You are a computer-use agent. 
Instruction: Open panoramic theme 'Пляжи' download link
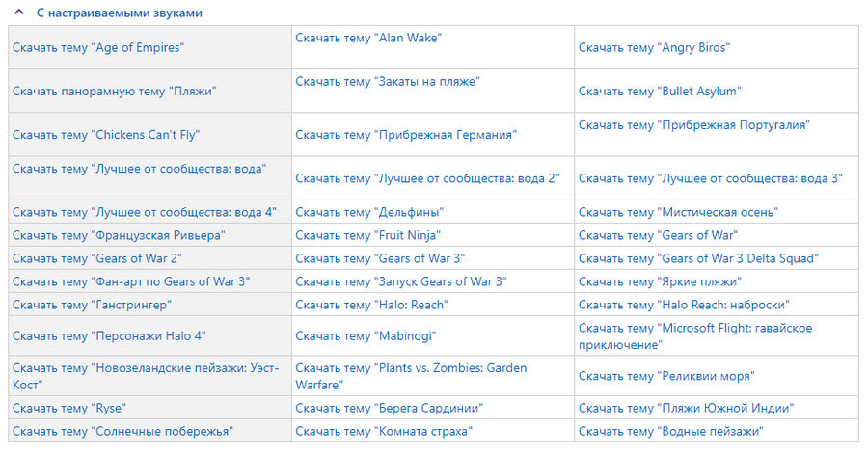[x=115, y=92]
